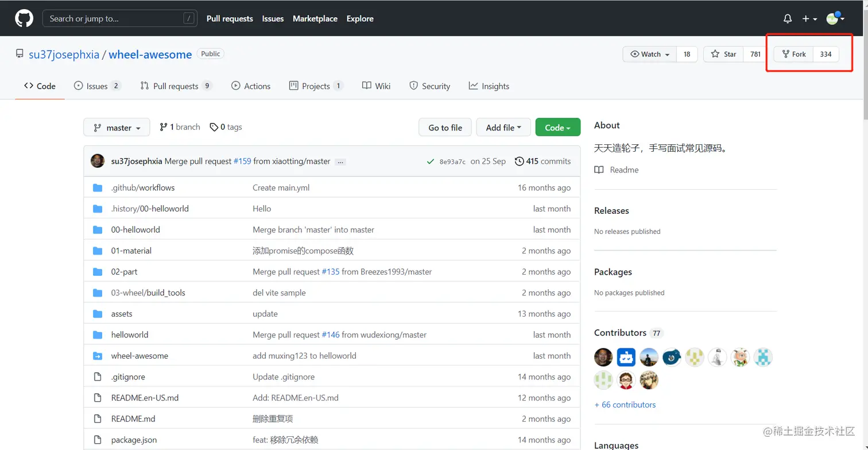
Task: Open commit hash 8e93a7c
Action: 452,162
